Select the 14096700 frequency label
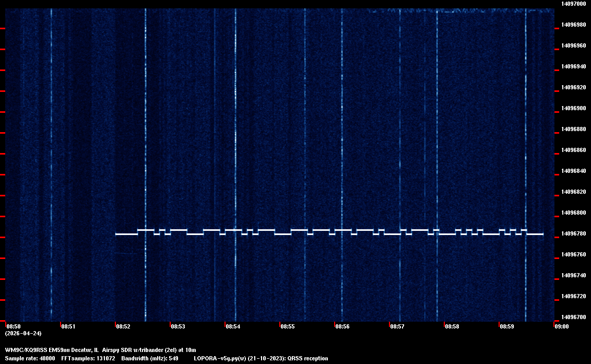The width and height of the screenshot is (591, 364). (573, 317)
